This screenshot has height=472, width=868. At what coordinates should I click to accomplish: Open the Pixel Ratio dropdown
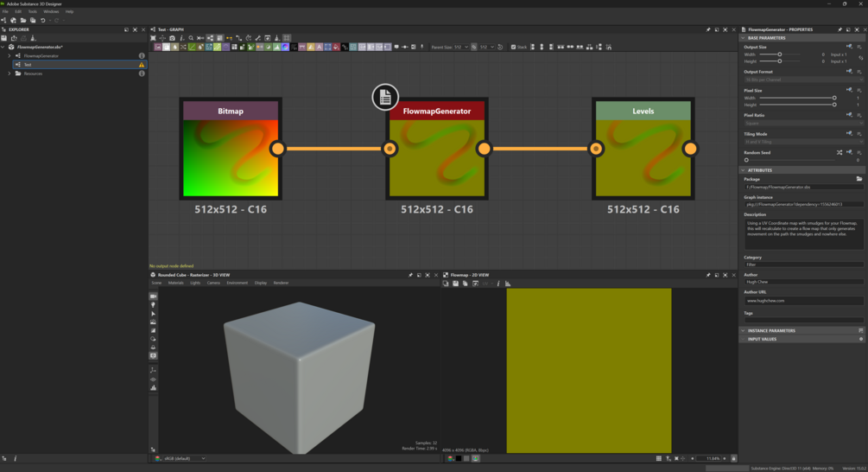(x=803, y=123)
